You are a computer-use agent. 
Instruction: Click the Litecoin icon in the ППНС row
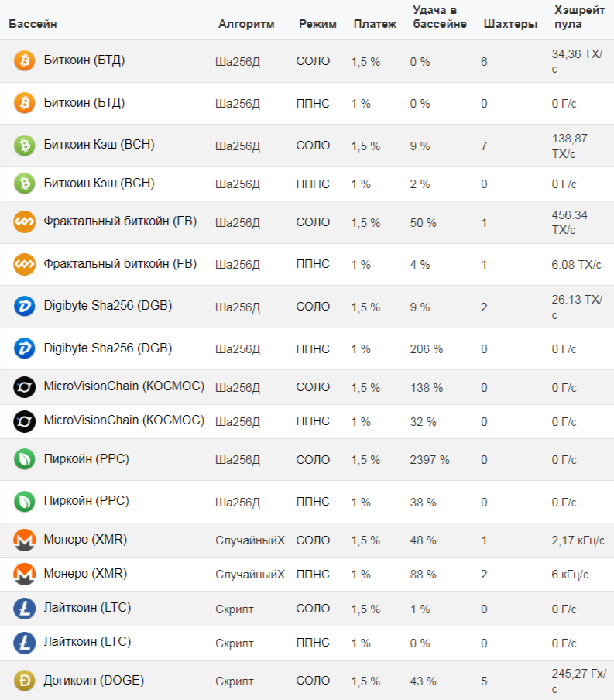tap(25, 643)
